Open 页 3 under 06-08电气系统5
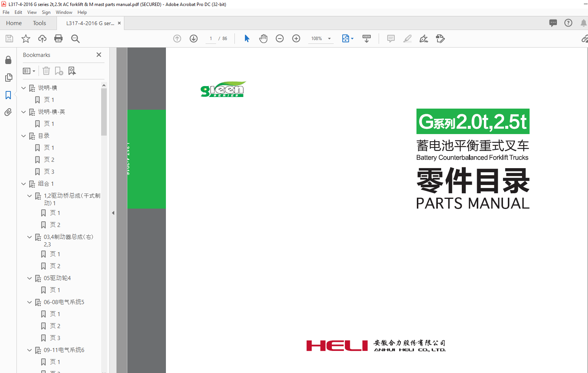588x373 pixels. [55, 338]
